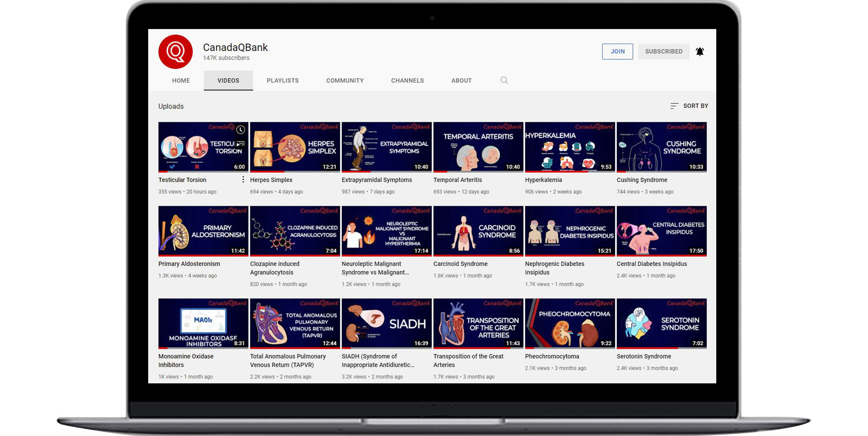The width and height of the screenshot is (868, 436).
Task: Go to the Community tab
Action: pyautogui.click(x=345, y=81)
